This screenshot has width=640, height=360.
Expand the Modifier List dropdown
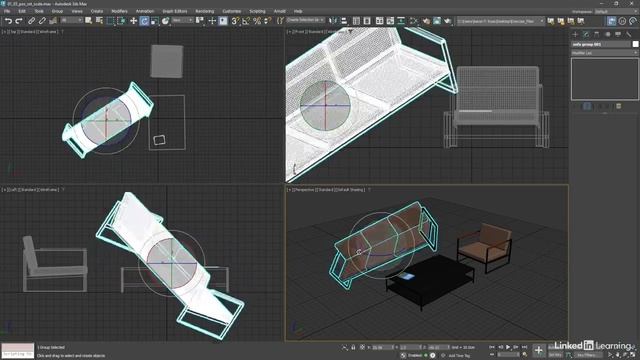point(604,53)
